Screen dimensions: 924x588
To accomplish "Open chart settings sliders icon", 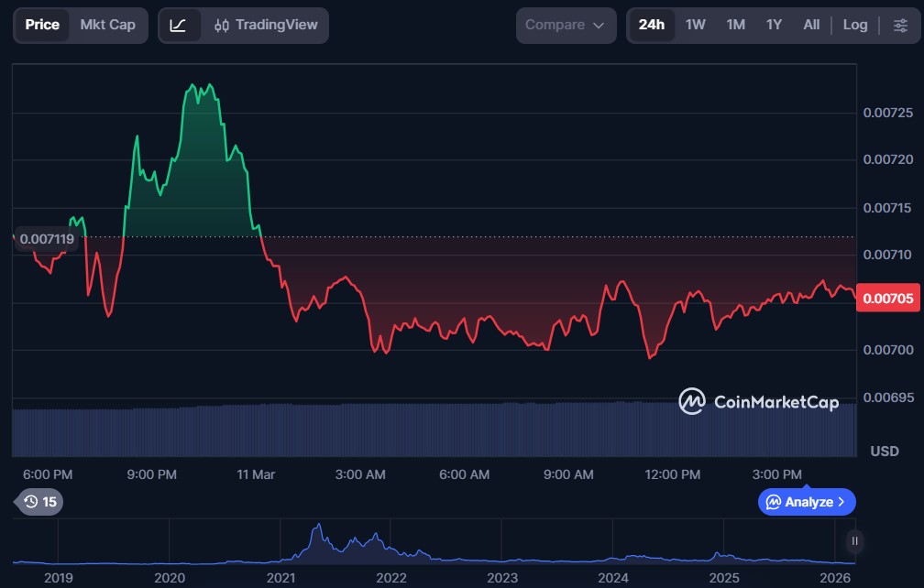I will coord(899,26).
